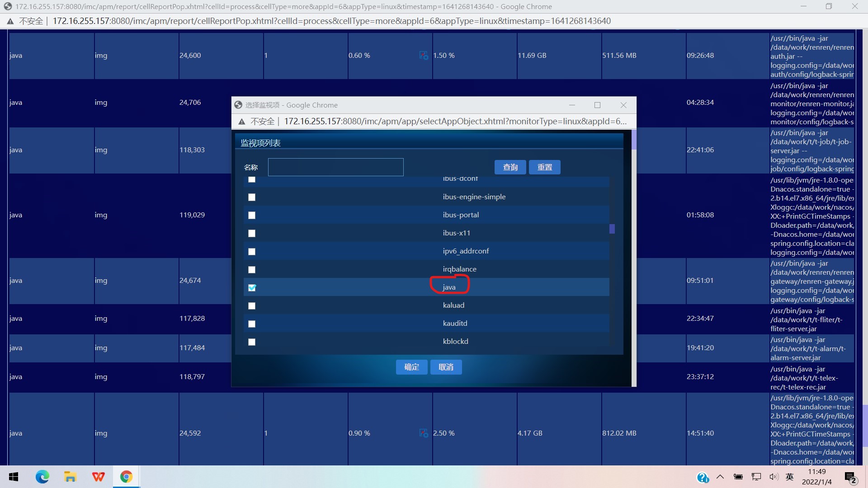Uncheck the java checkbox

pos(252,288)
